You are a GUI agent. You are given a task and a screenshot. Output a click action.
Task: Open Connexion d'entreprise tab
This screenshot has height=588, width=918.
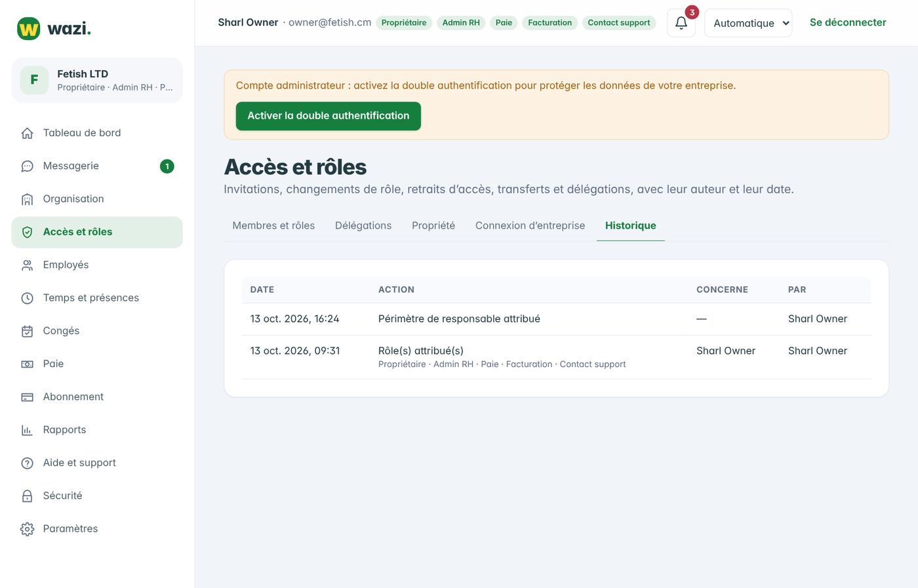(x=530, y=225)
